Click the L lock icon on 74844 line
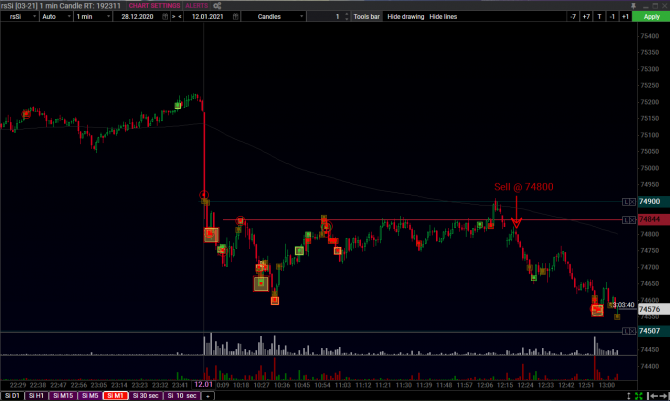The width and height of the screenshot is (670, 401). pyautogui.click(x=626, y=220)
